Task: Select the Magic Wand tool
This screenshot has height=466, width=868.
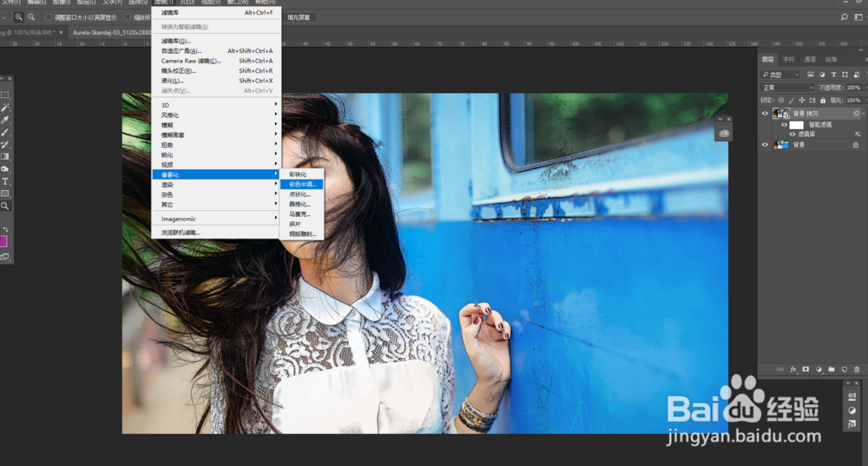Action: (x=5, y=108)
